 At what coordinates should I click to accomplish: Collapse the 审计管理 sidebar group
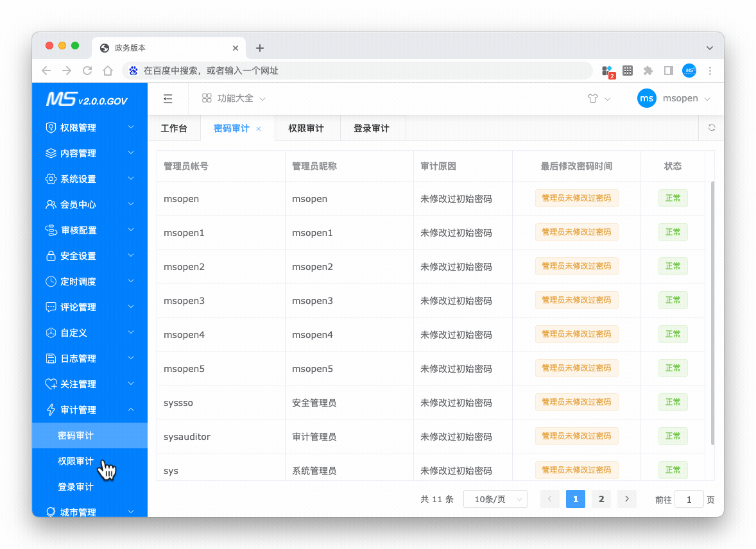tap(90, 410)
